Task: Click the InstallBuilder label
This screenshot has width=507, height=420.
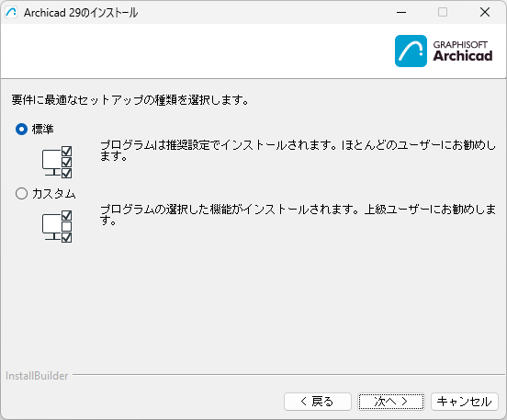Action: (37, 376)
